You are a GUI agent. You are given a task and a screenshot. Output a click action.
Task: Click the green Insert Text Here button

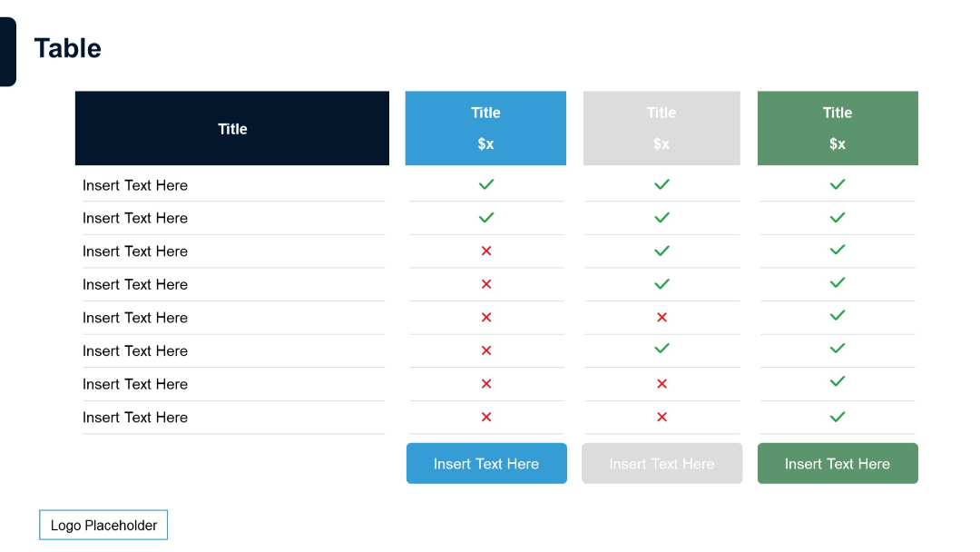(x=838, y=463)
